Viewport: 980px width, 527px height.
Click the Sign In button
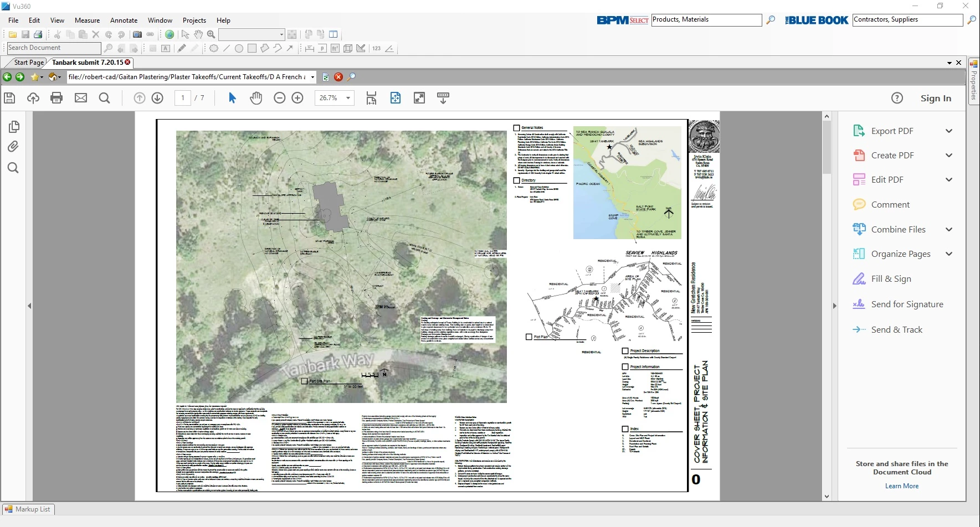click(935, 99)
